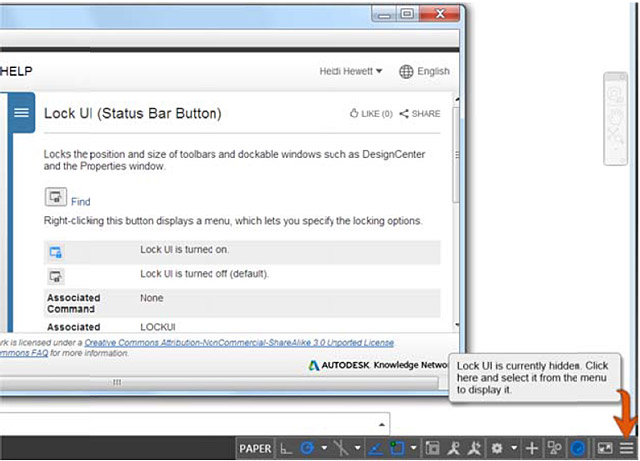640x461 pixels.
Task: Toggle Object Snap Tracking icon
Action: [x=376, y=449]
